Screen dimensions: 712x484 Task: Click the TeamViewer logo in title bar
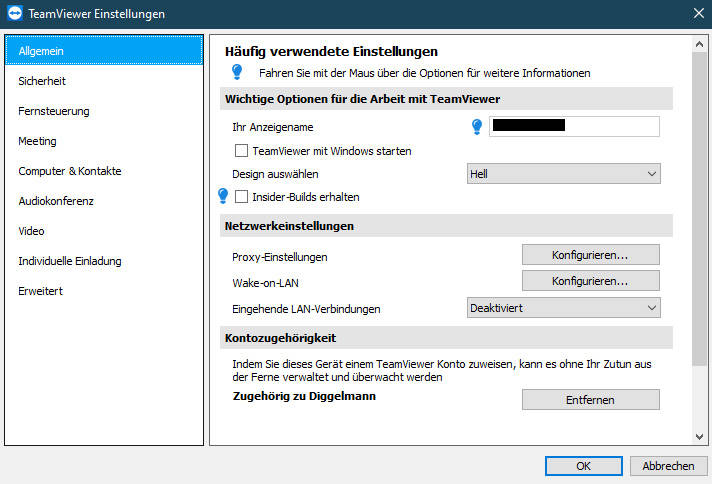point(14,14)
